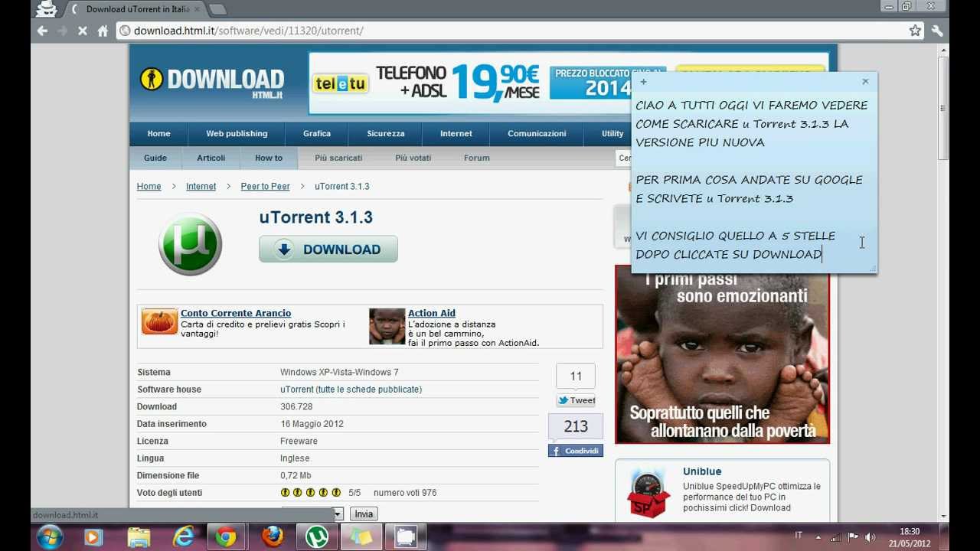The image size is (980, 551).
Task: Open Windows Media Player from taskbar
Action: click(93, 537)
